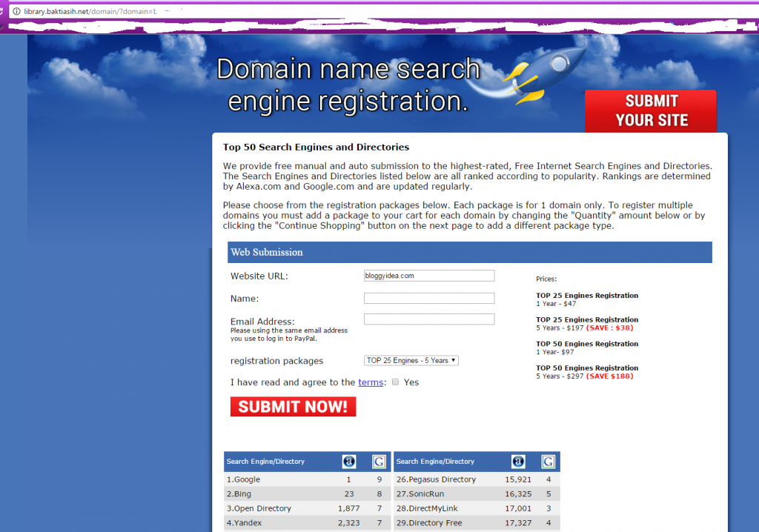The height and width of the screenshot is (532, 759).
Task: Click the Alexa icon in right table header
Action: coord(519,461)
